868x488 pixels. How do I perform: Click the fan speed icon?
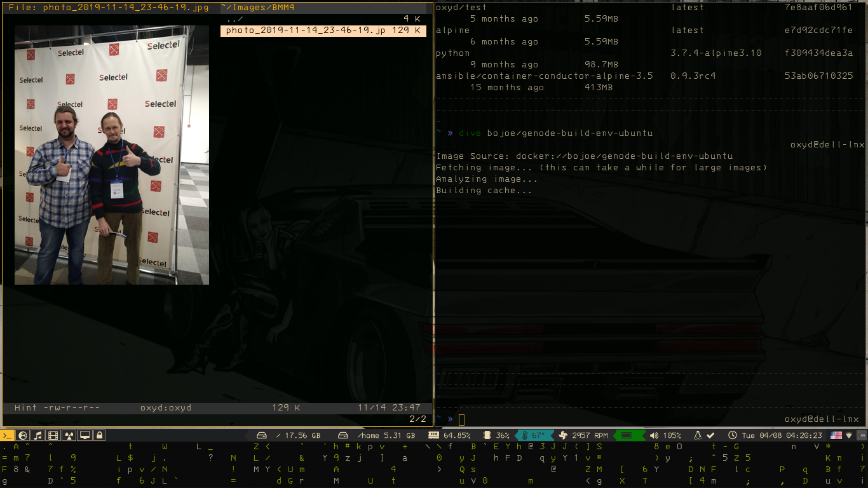(x=562, y=435)
